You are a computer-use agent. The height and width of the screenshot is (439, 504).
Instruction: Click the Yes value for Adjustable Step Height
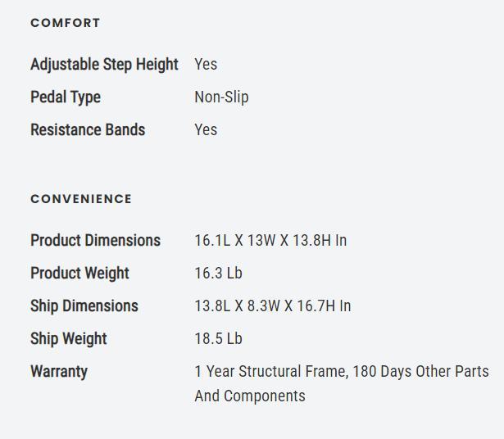tap(206, 64)
